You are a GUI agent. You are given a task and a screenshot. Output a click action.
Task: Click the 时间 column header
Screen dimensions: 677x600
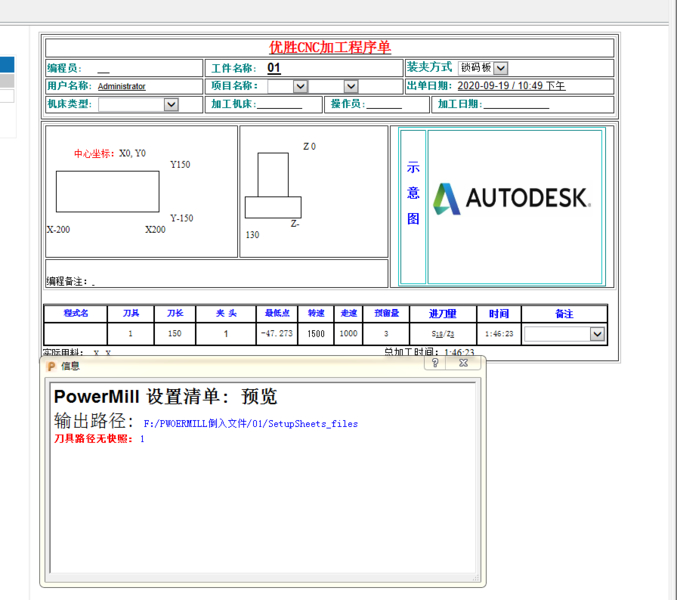[499, 314]
